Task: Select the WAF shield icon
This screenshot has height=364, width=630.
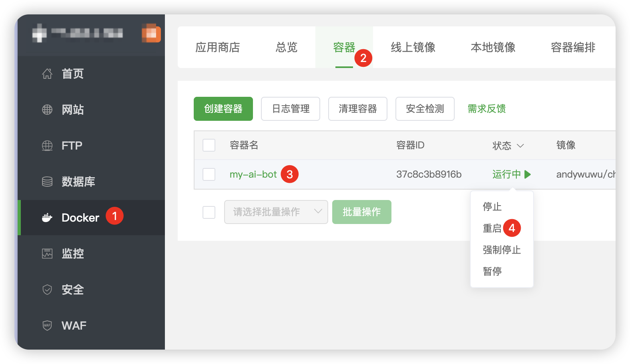Action: tap(47, 326)
